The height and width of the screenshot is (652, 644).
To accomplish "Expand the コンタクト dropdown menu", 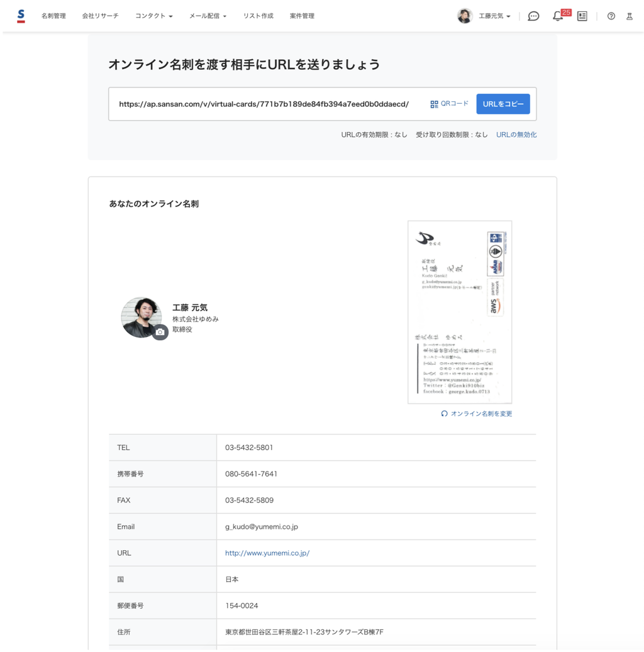I will click(153, 16).
